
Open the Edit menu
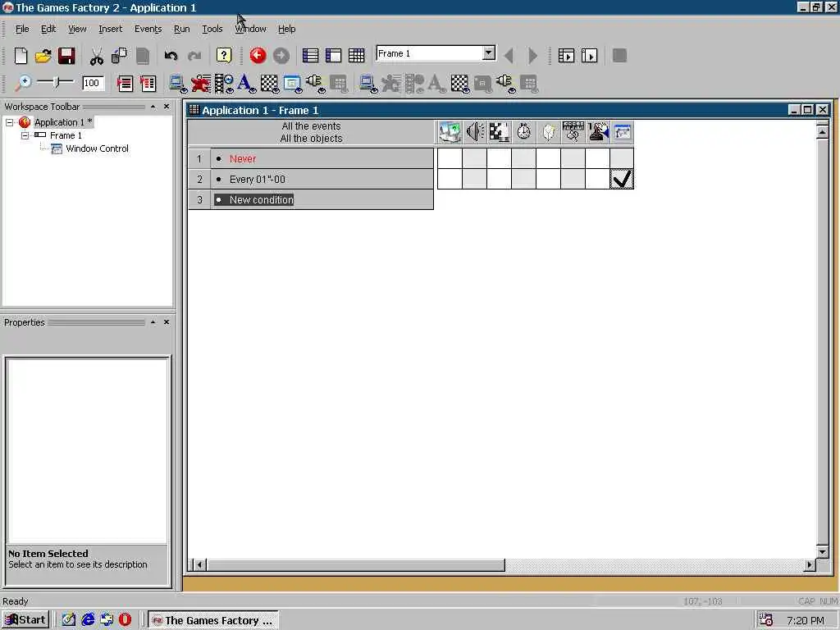[48, 29]
